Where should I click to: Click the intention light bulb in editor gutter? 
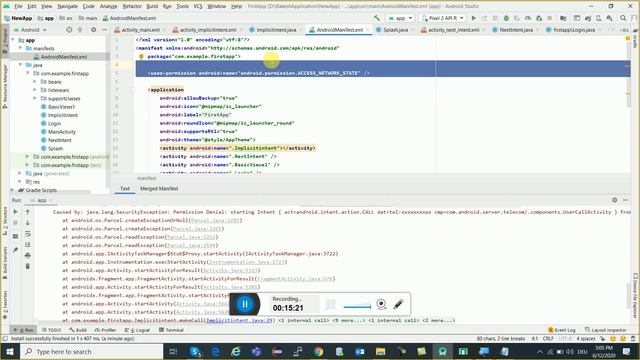tap(141, 57)
